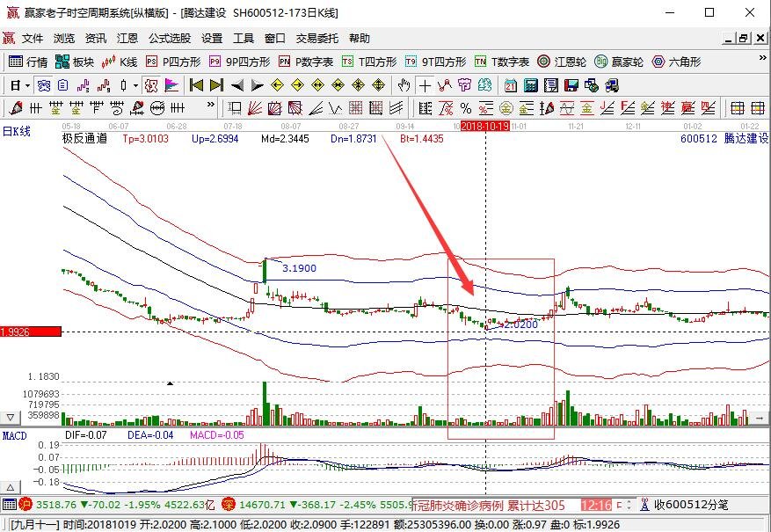The image size is (771, 532).
Task: Open the 板块 sector view
Action: [75, 62]
